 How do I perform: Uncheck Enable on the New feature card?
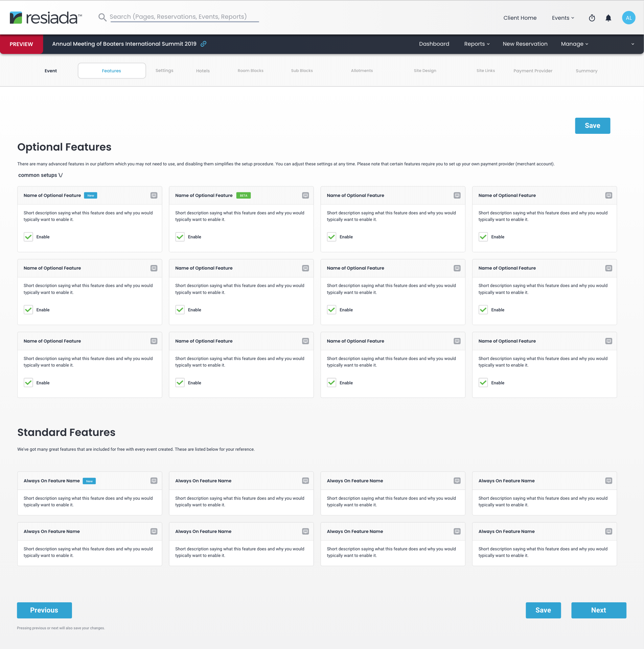point(29,237)
